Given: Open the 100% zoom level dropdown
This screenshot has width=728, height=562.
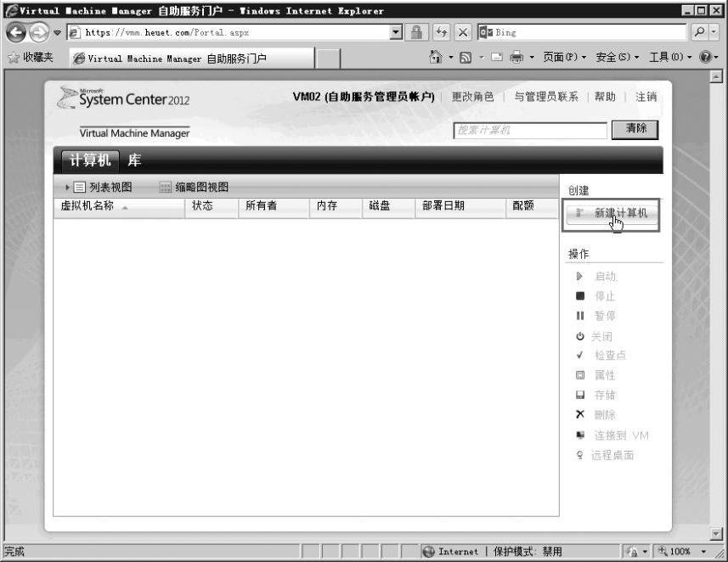Looking at the screenshot, I should 704,551.
